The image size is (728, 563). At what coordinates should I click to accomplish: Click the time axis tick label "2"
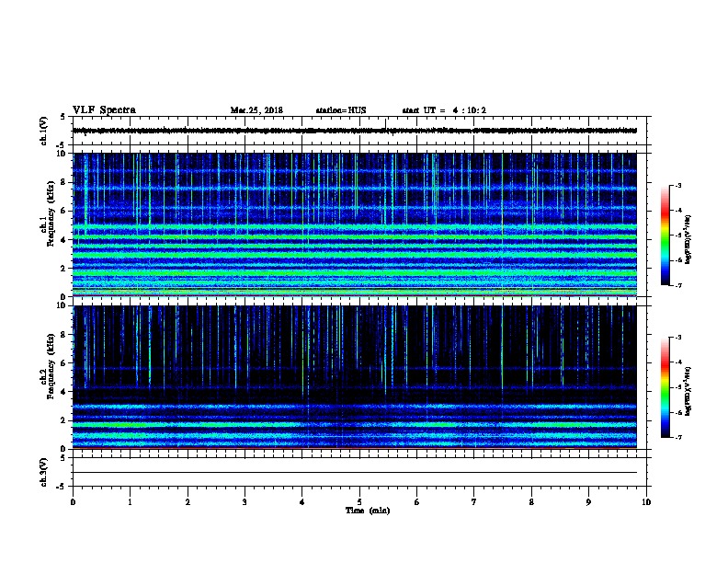click(188, 501)
